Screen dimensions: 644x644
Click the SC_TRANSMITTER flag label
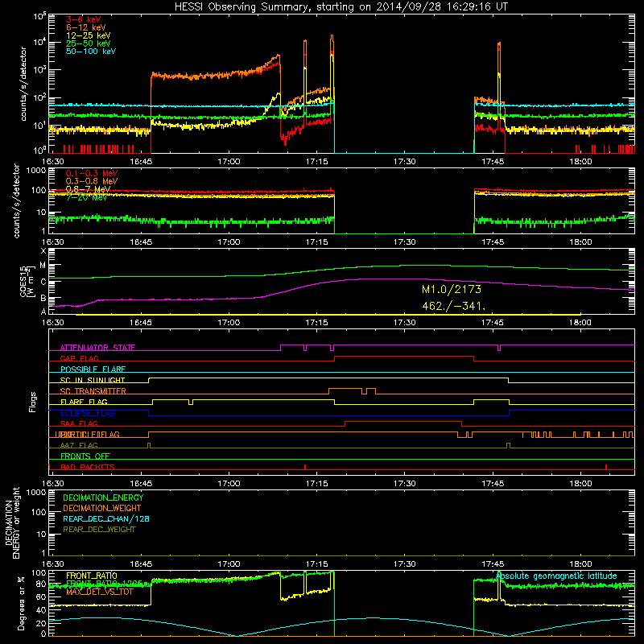click(93, 391)
